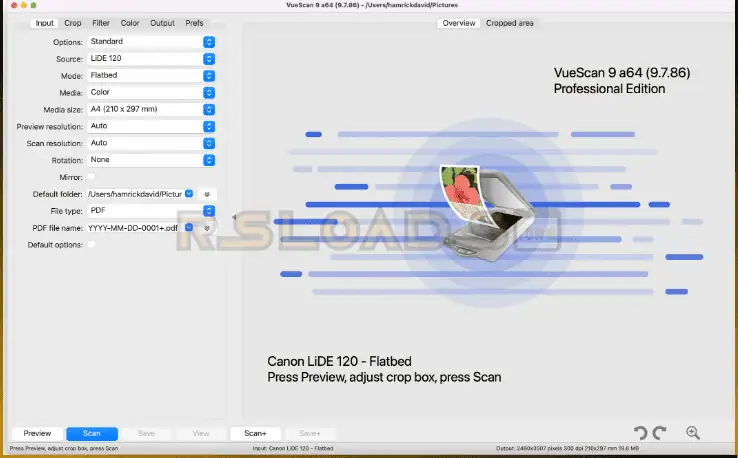
Task: Start scanning with the blue Scan button
Action: click(x=92, y=433)
